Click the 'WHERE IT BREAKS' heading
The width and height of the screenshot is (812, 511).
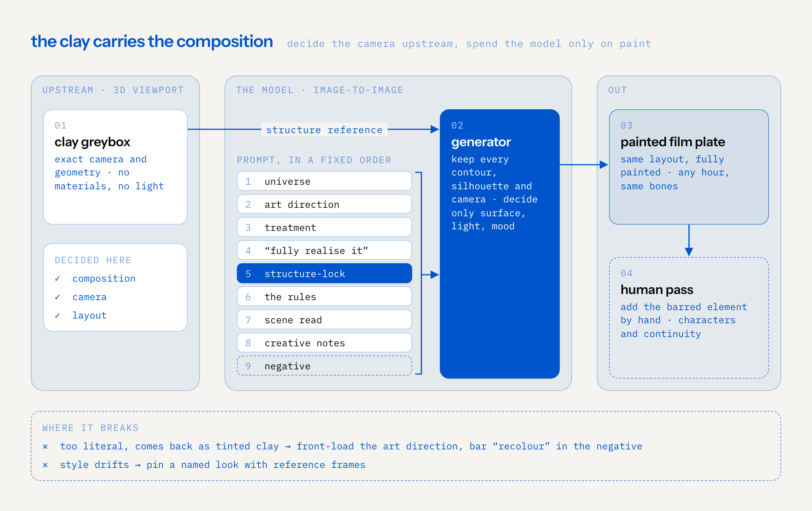(90, 428)
